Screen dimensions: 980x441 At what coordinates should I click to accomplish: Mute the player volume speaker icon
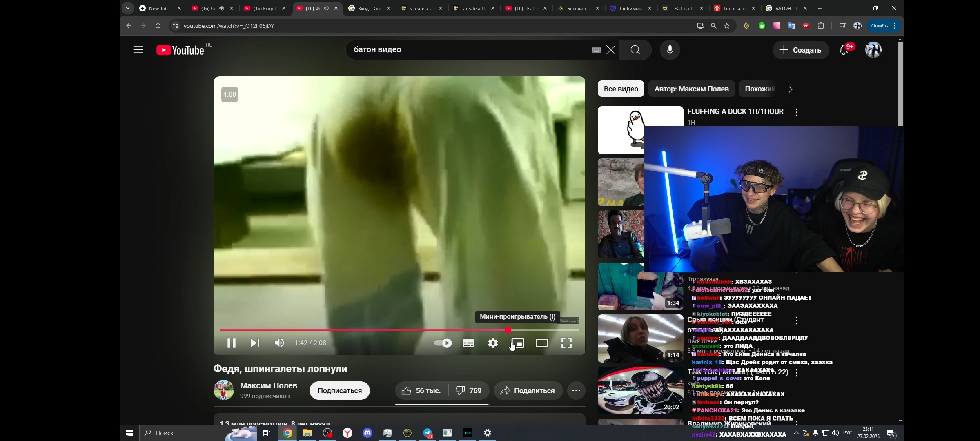pos(280,343)
